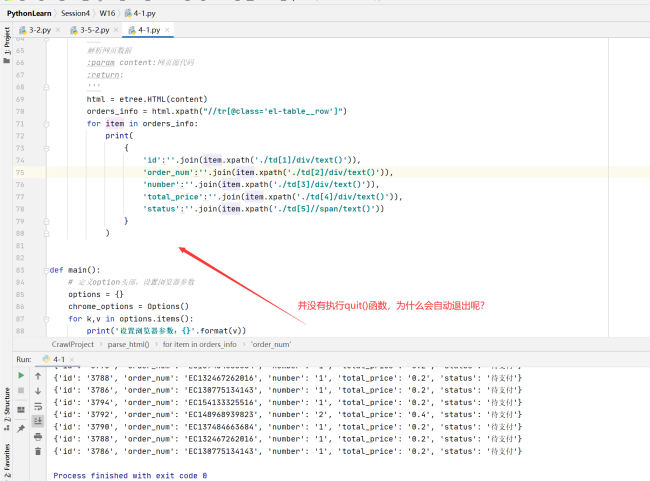Rerun script with green play icon

click(21, 375)
